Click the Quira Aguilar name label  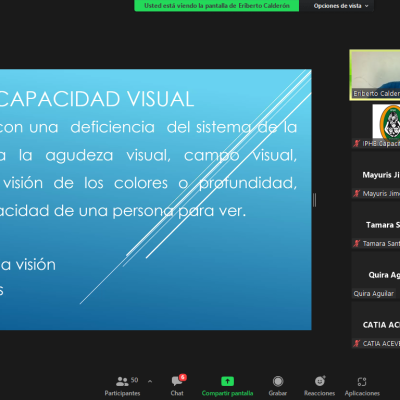coord(374,293)
